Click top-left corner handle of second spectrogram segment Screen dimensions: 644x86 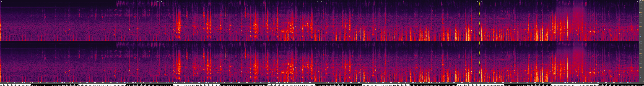point(161,2)
